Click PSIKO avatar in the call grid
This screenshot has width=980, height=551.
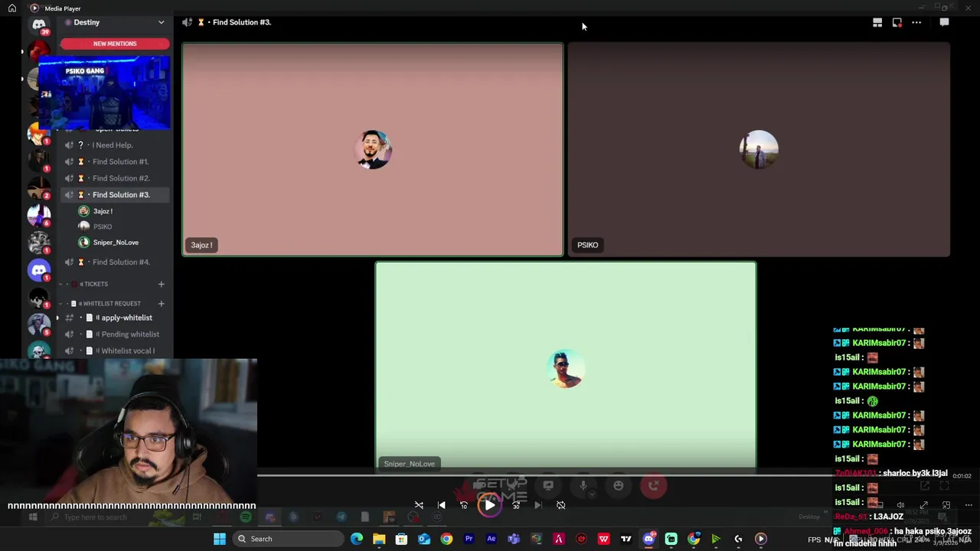click(x=759, y=149)
